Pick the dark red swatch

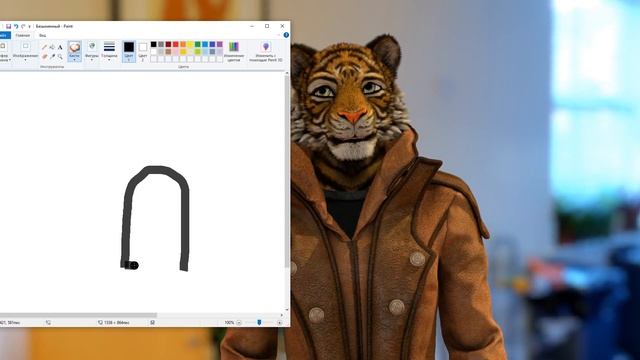168,44
